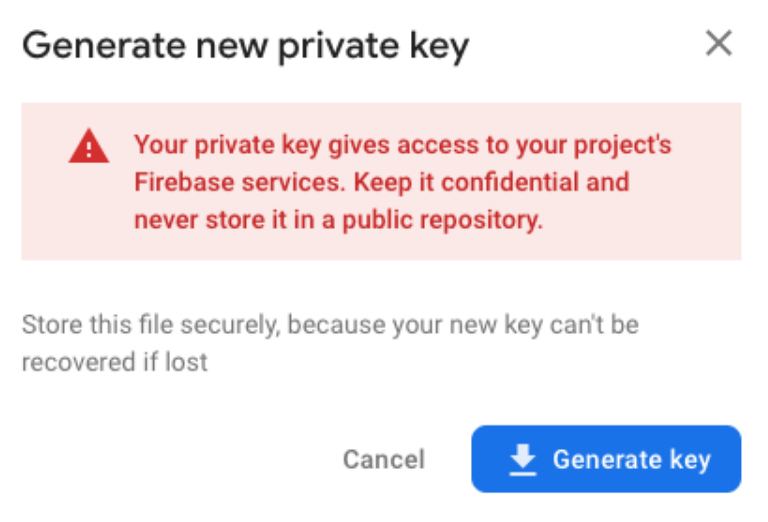Click the "Generate key" label text
This screenshot has width=768, height=522.
[631, 459]
